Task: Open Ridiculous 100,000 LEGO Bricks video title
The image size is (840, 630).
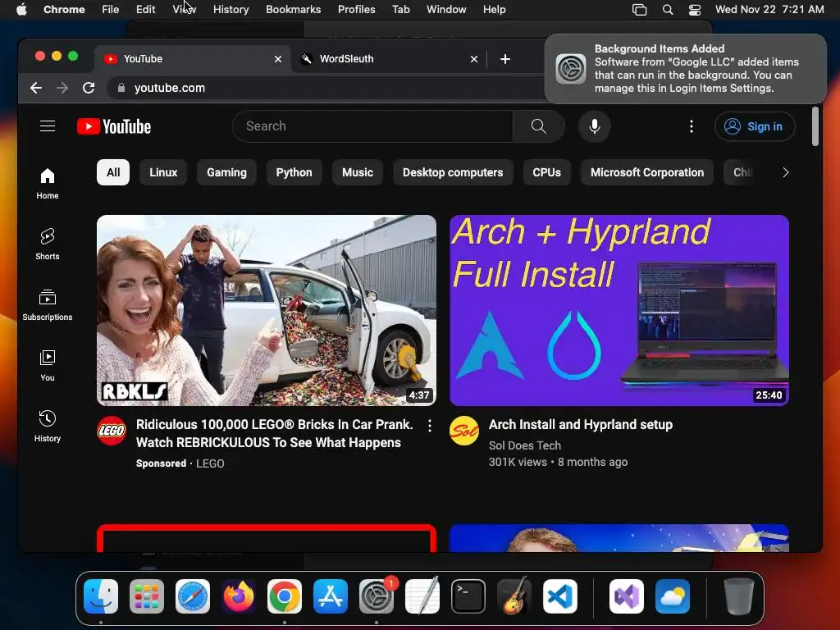Action: click(274, 433)
